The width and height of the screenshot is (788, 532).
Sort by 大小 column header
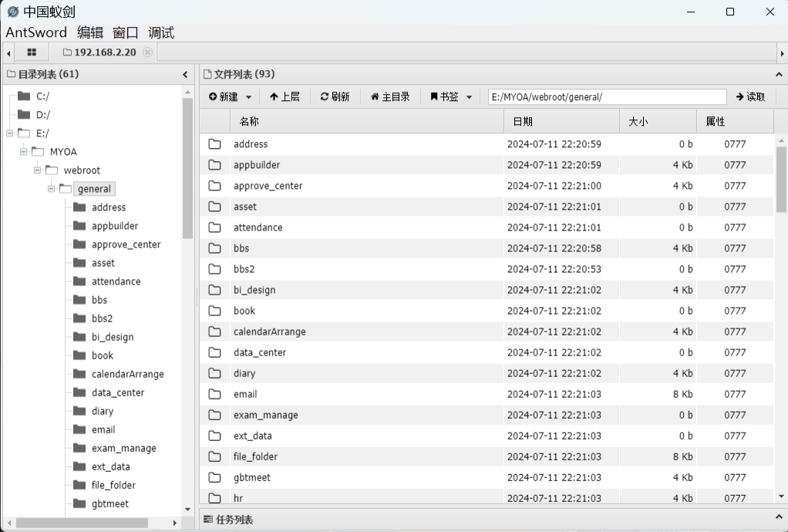[x=658, y=121]
